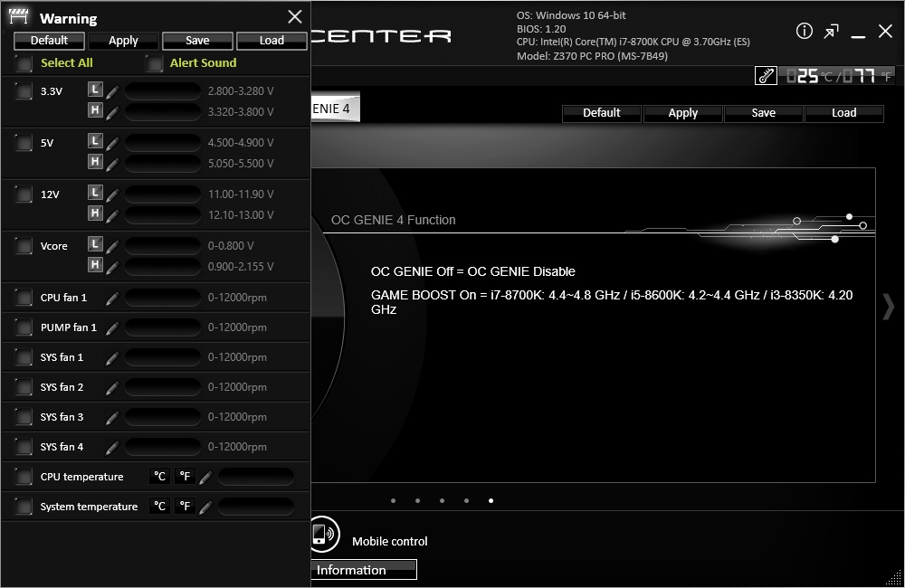Screen dimensions: 905x588
Task: Click the 12V low threshold L icon
Action: point(95,192)
